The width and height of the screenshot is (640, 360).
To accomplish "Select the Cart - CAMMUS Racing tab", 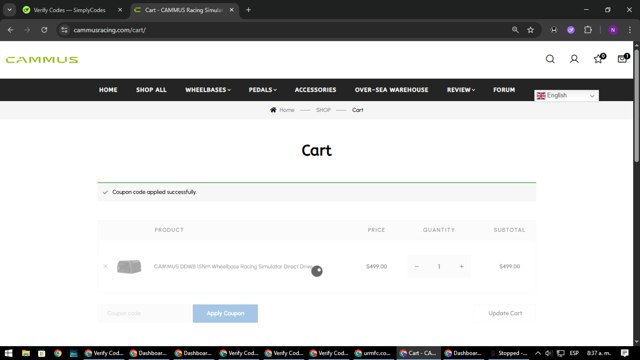I will pos(184,10).
